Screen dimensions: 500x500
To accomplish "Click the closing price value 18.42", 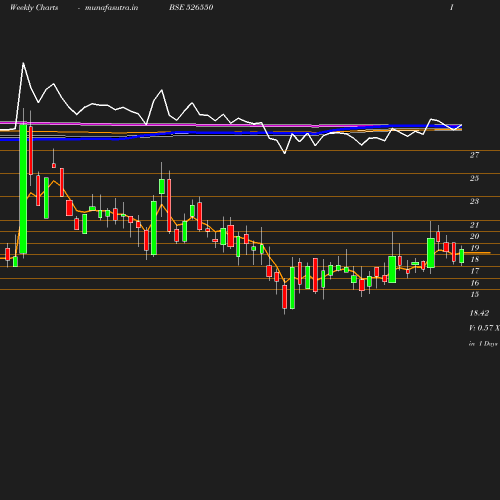I will pyautogui.click(x=479, y=313).
